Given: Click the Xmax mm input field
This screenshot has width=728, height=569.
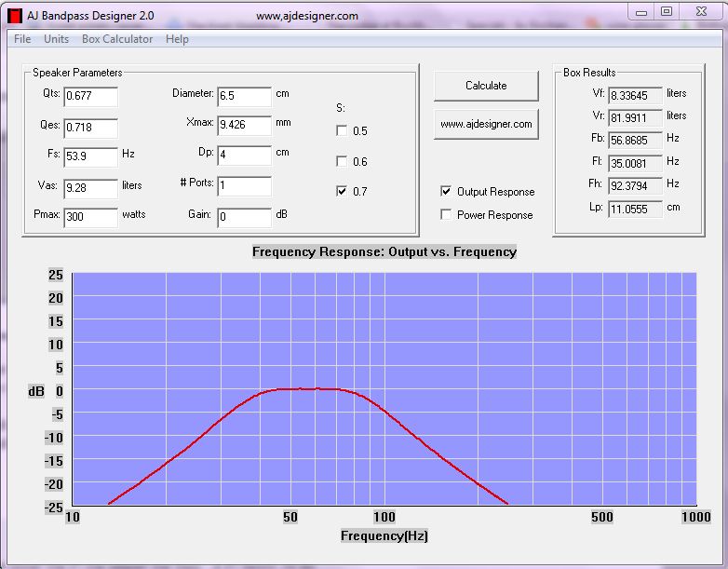Looking at the screenshot, I should [x=244, y=126].
